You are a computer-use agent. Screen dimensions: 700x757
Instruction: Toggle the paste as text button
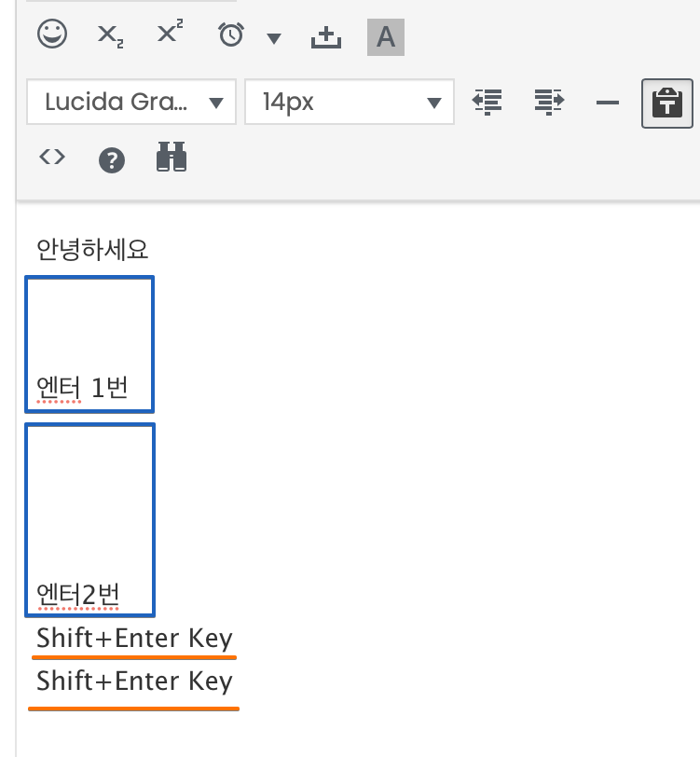[667, 103]
